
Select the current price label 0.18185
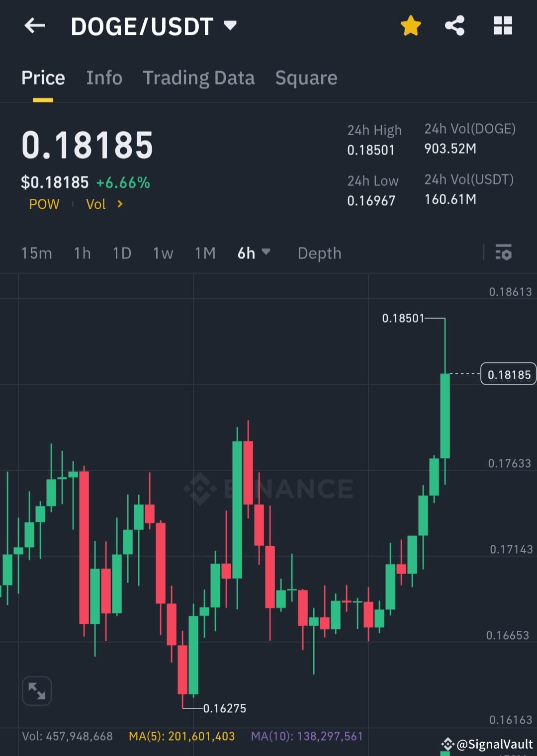point(508,374)
